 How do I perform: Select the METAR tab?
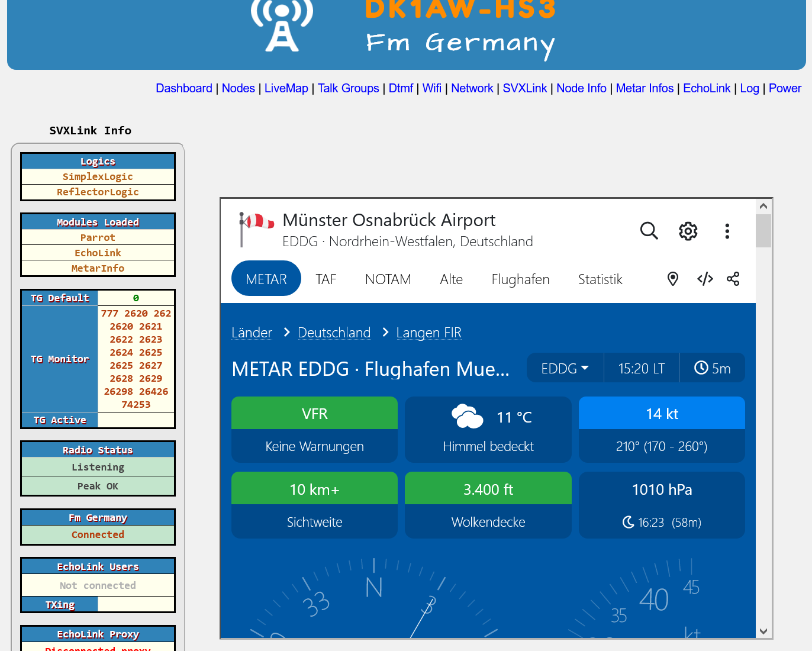tap(266, 279)
